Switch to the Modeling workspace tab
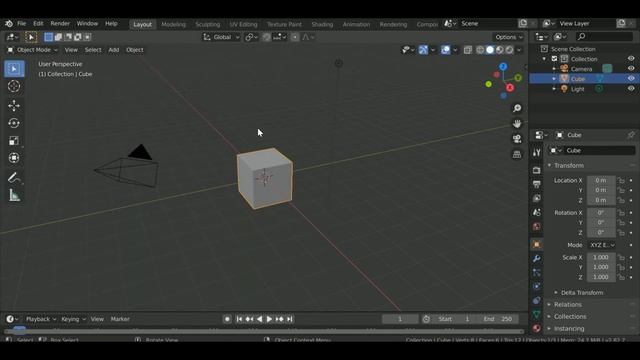 173,24
